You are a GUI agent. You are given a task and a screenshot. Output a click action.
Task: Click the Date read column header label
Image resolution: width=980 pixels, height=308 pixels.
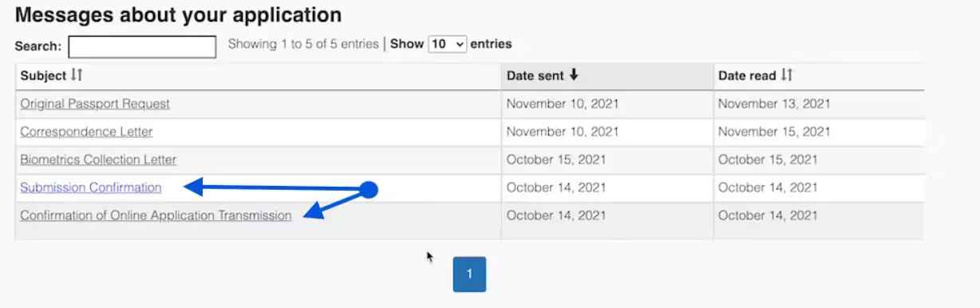(x=747, y=76)
